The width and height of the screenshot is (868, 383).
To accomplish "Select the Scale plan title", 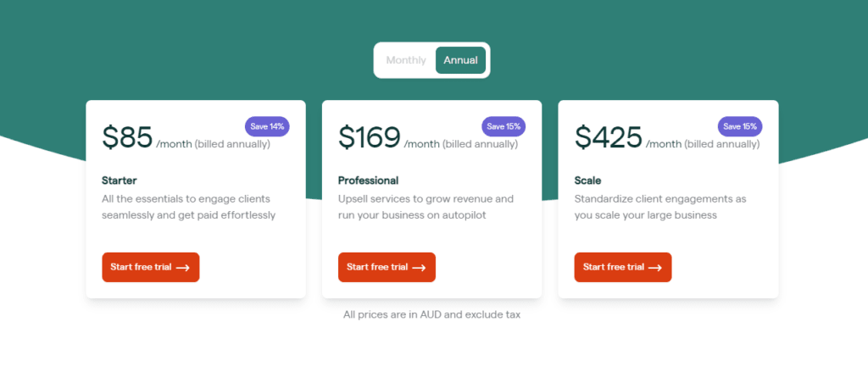I will click(x=587, y=180).
